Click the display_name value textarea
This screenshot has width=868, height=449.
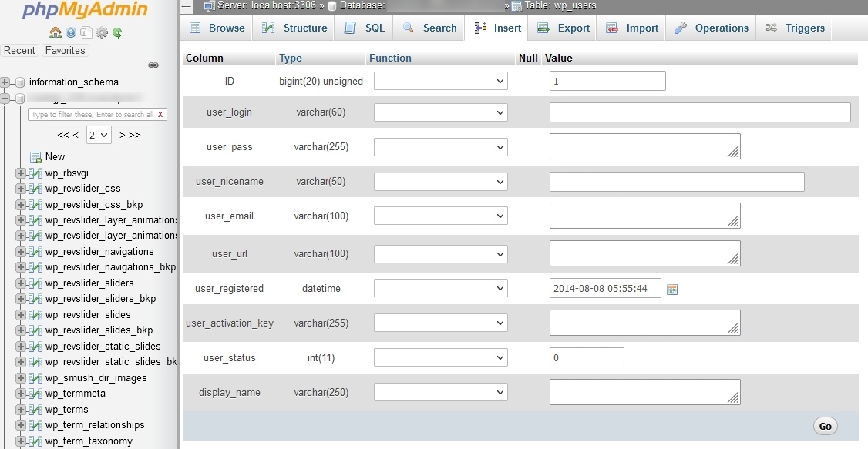(645, 392)
